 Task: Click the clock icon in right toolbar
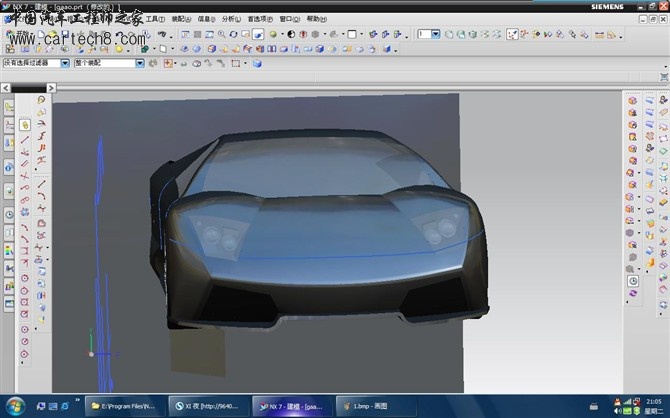633,281
